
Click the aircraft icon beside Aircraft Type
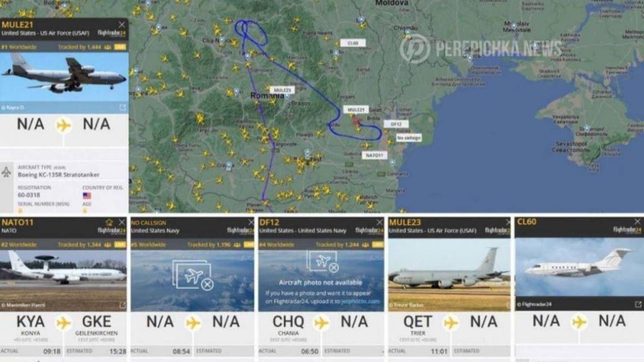coord(6,172)
